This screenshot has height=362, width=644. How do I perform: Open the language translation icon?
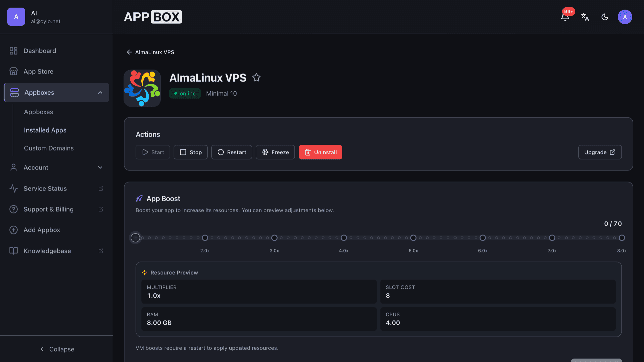[x=585, y=17]
